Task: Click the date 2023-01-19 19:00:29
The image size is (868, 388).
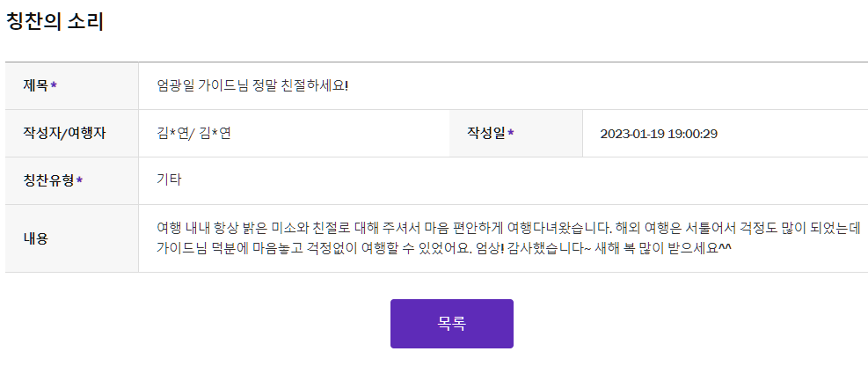Action: 659,134
